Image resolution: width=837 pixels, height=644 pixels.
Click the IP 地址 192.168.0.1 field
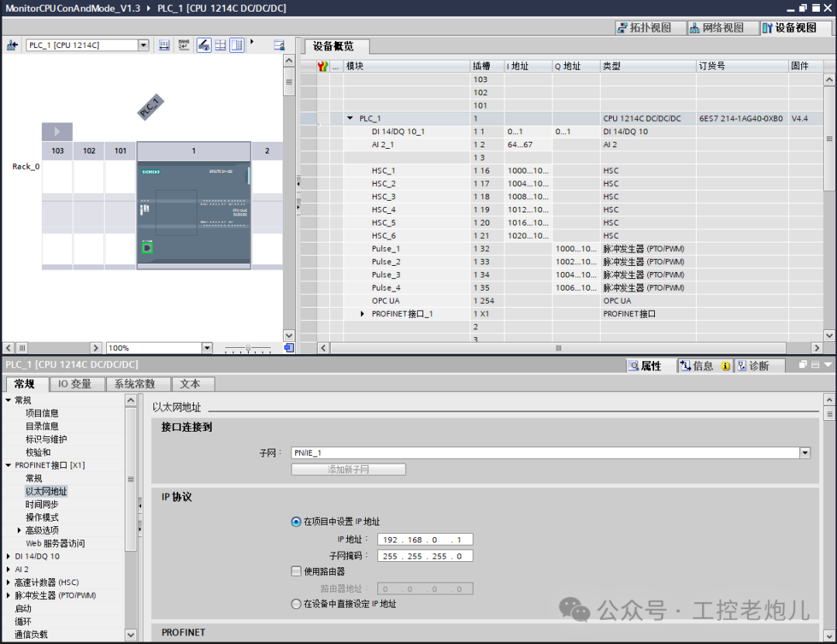425,540
